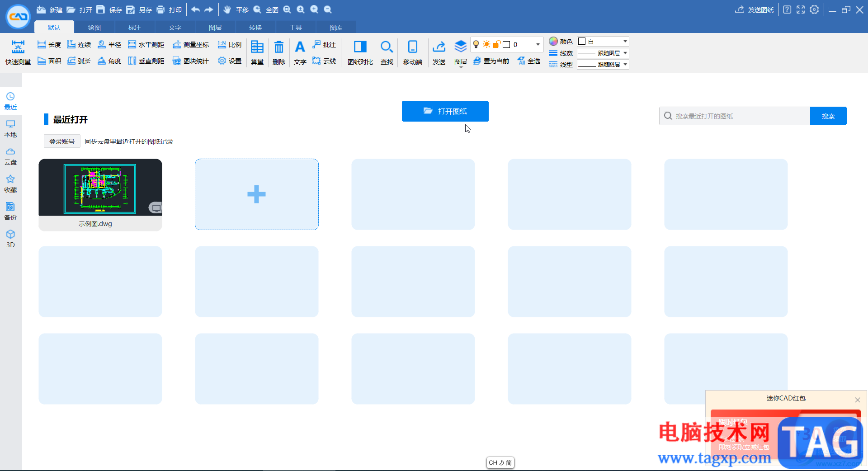
Task: Select the Area (面积) measure tool
Action: (49, 61)
